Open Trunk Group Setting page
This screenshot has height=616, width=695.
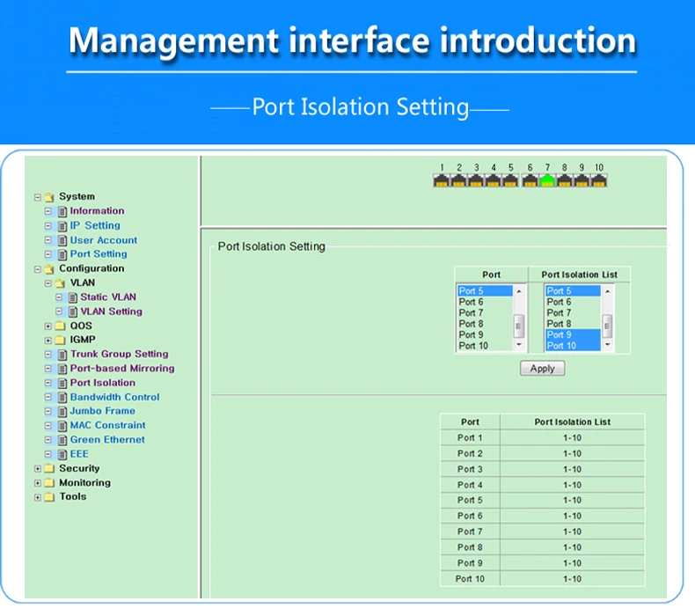pyautogui.click(x=120, y=355)
